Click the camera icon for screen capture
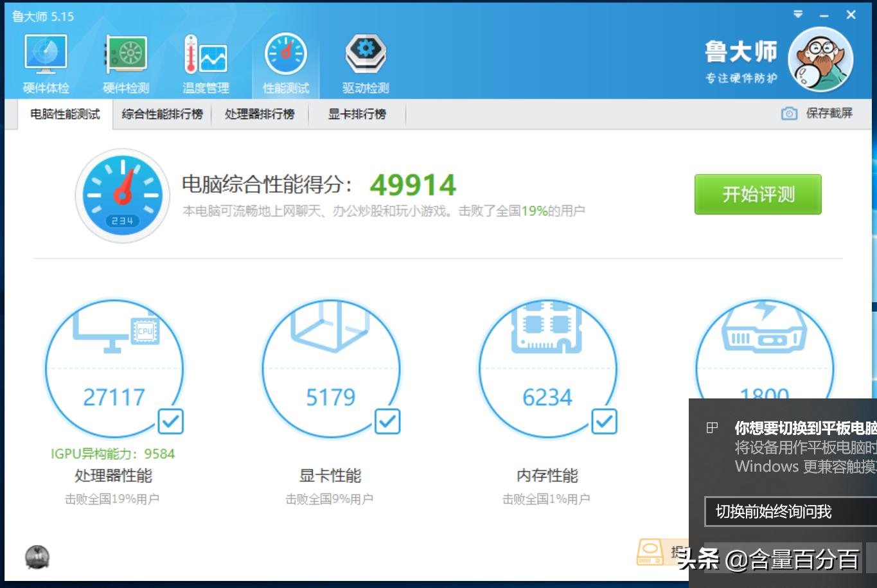 (788, 112)
